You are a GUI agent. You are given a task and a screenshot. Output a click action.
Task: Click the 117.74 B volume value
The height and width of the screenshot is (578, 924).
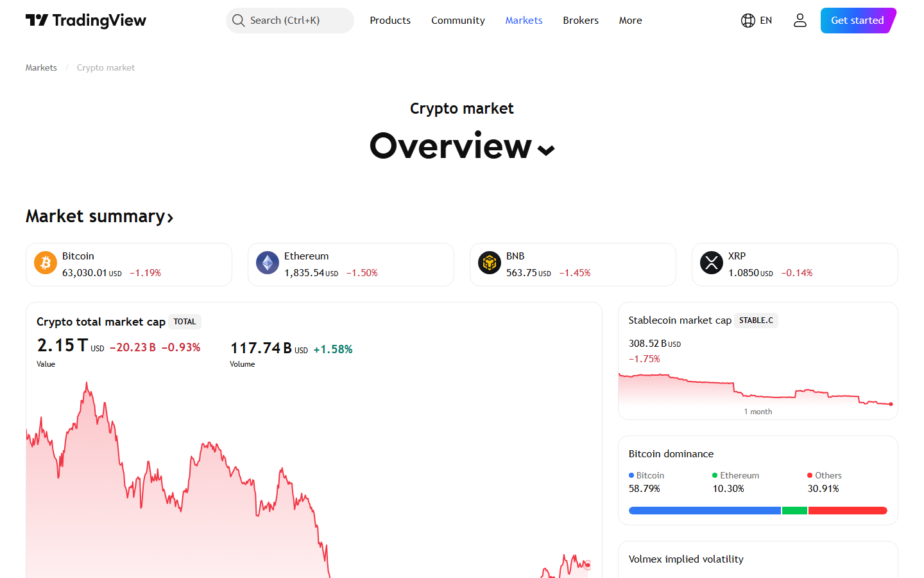point(261,348)
